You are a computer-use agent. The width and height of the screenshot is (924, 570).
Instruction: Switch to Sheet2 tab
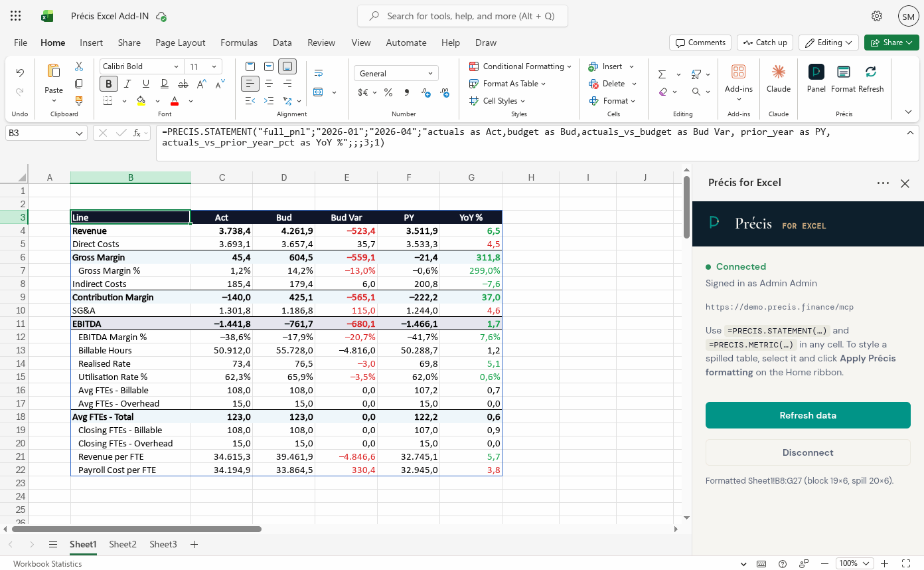[123, 544]
